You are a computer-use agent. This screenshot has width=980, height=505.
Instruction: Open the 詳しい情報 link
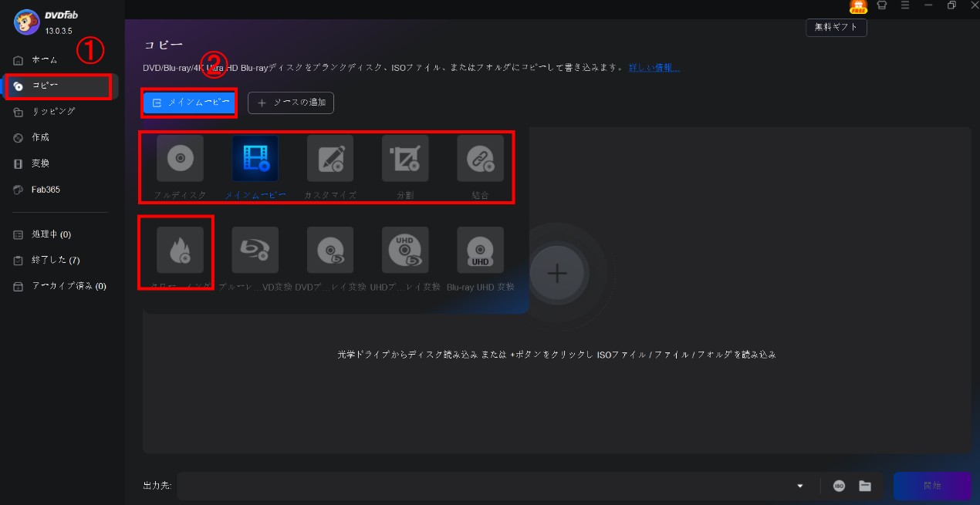point(654,68)
